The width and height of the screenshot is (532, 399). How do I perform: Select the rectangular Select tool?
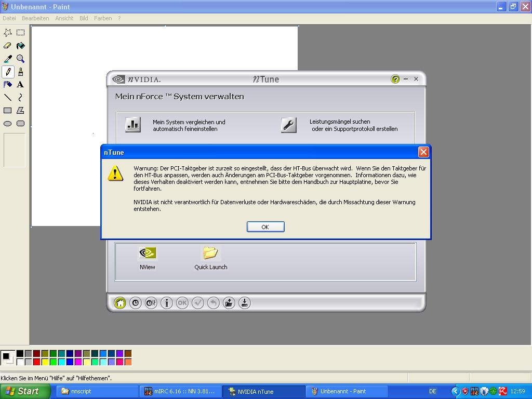[21, 33]
